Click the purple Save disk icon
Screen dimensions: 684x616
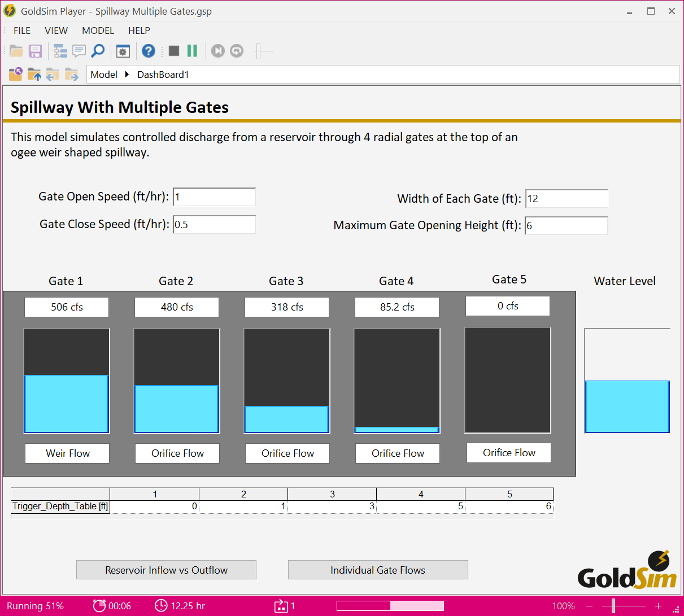coord(36,51)
